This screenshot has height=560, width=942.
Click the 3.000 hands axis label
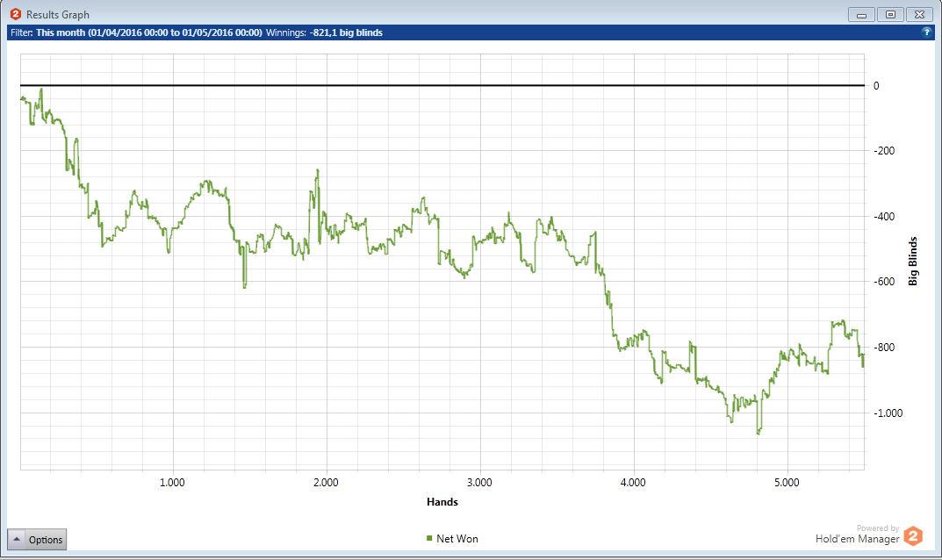click(x=479, y=483)
